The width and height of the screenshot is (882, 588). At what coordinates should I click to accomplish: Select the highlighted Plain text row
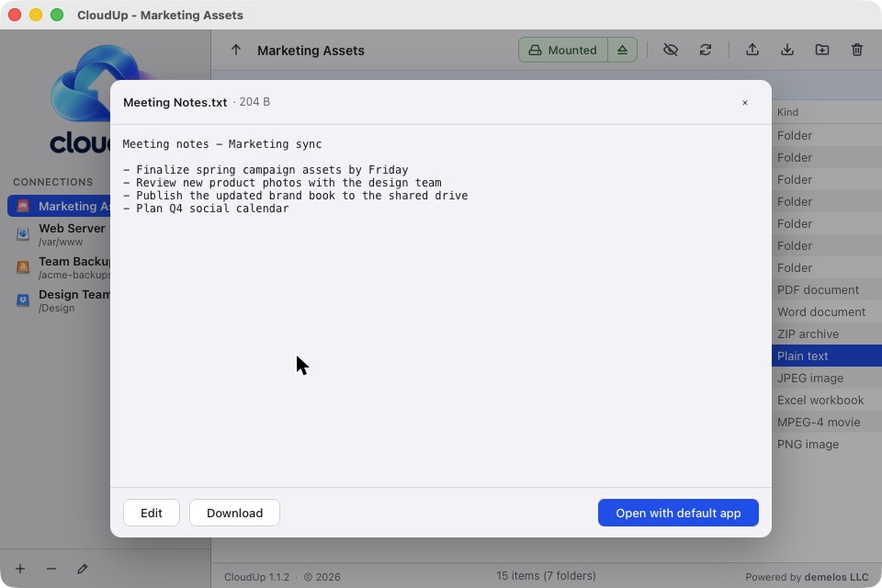pyautogui.click(x=827, y=356)
